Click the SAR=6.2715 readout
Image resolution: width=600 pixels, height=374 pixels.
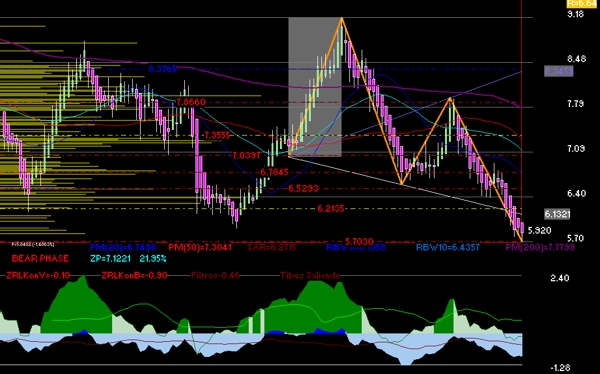point(272,247)
